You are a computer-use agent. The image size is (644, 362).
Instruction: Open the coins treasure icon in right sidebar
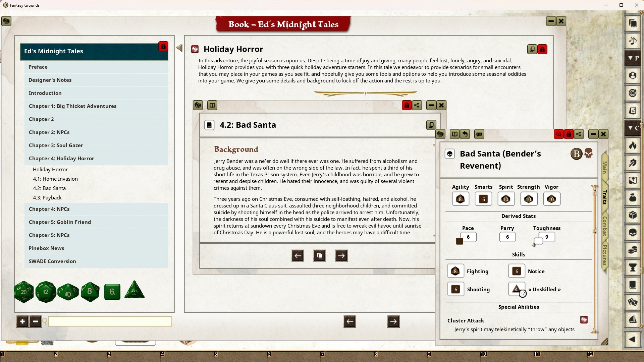tap(633, 250)
